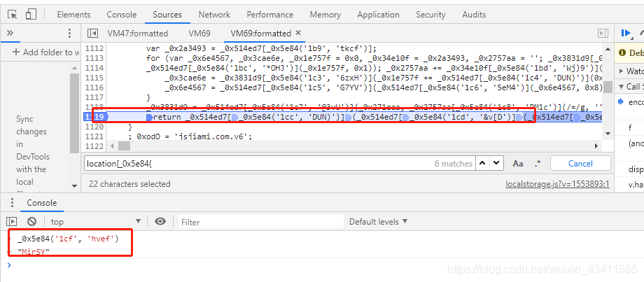Toggle the file navigator sidebar icon
Image resolution: width=644 pixels, height=282 pixels.
(92, 34)
